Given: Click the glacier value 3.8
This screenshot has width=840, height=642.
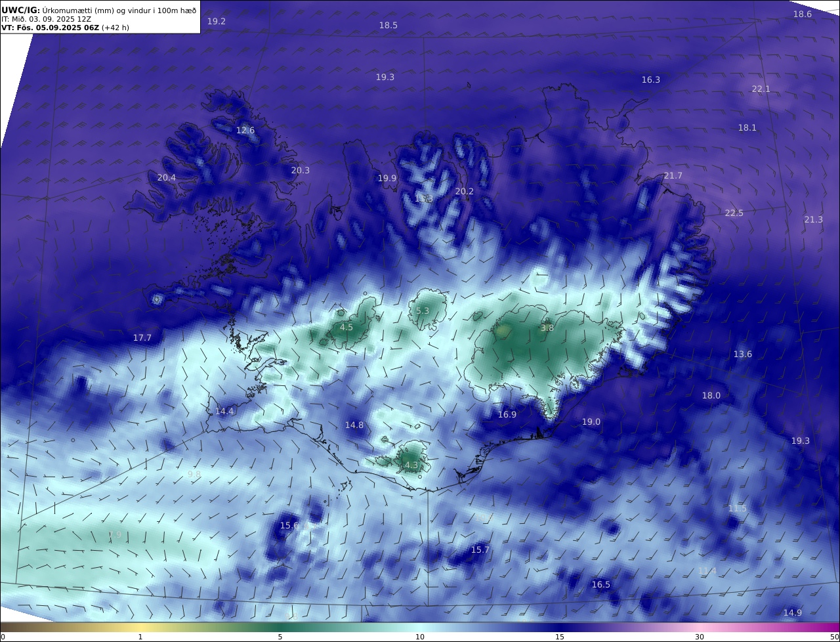Looking at the screenshot, I should pyautogui.click(x=547, y=328).
